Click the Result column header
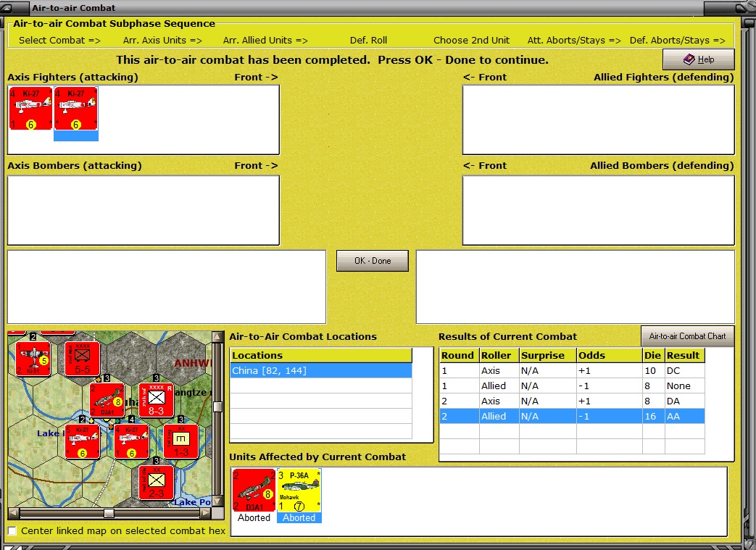 pos(685,355)
